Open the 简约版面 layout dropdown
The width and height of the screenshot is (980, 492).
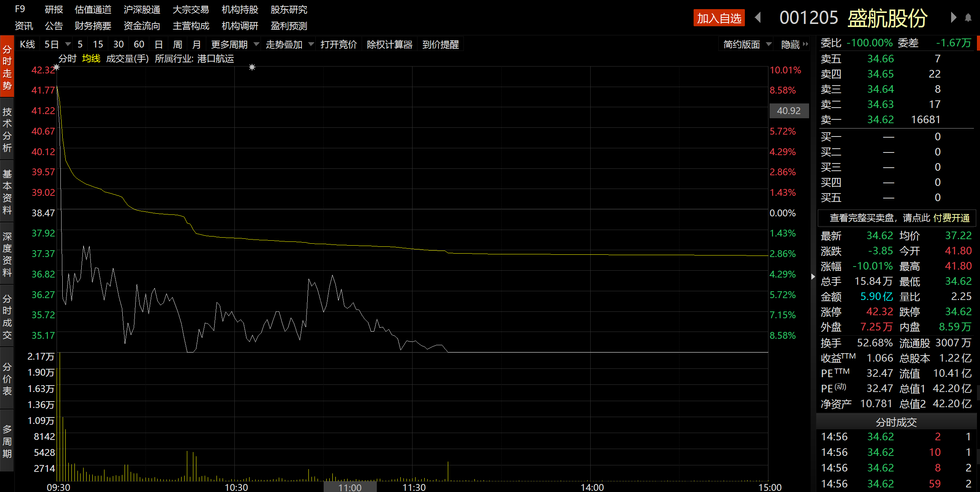[x=768, y=44]
